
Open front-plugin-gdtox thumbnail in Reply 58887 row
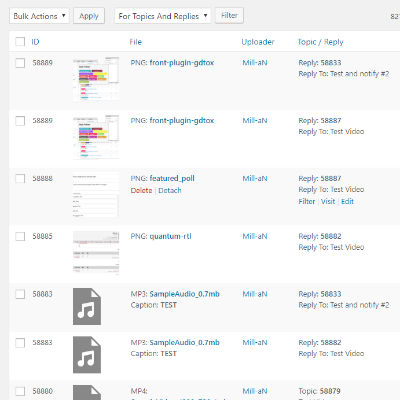96,137
